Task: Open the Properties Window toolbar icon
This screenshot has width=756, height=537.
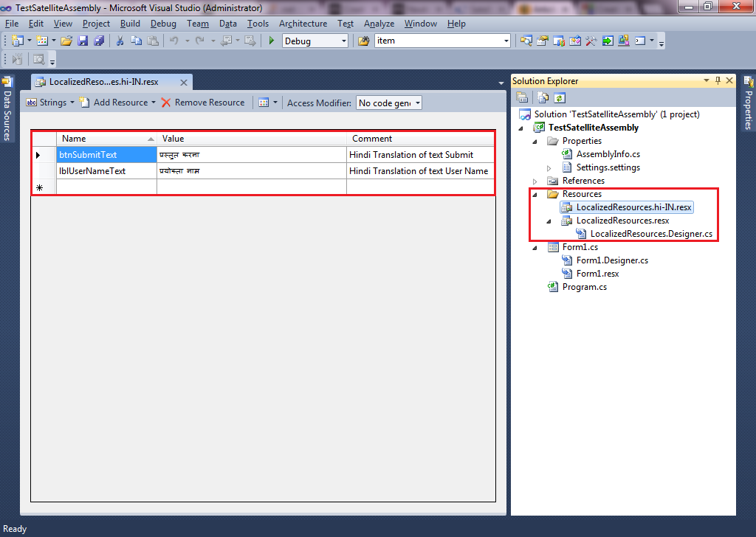Action: tap(543, 41)
